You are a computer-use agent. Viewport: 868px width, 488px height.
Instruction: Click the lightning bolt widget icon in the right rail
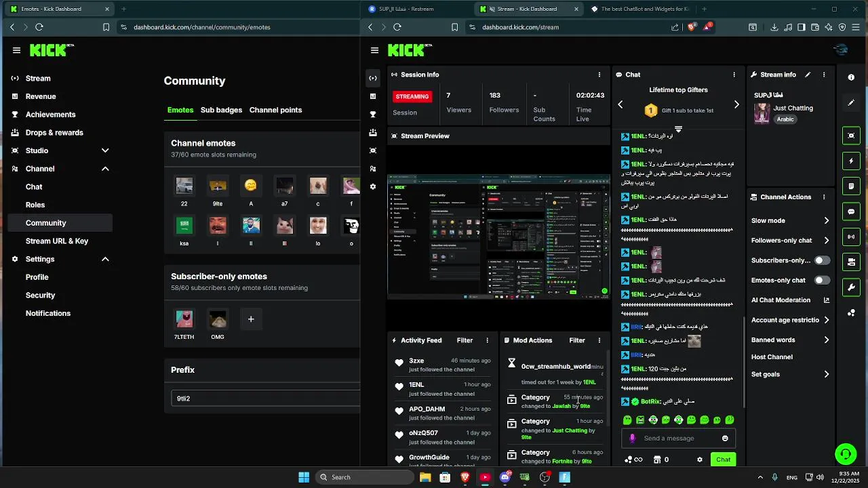coord(851,161)
